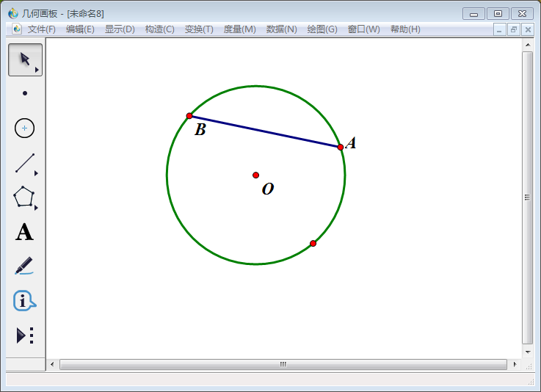Select the Marker pen tool
541x392 pixels.
coord(24,265)
